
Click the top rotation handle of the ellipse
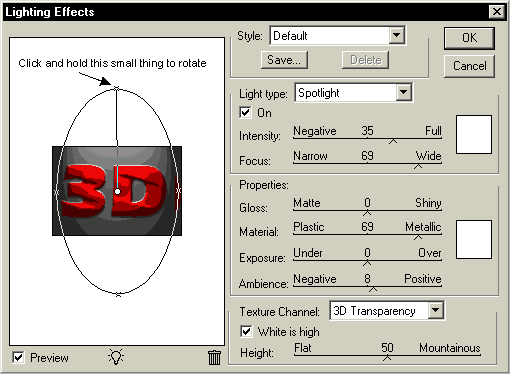click(116, 88)
